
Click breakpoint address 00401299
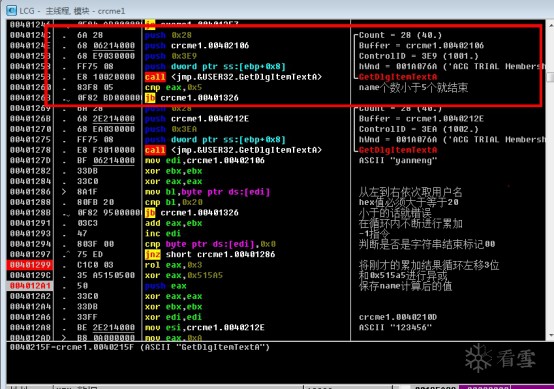(x=30, y=265)
